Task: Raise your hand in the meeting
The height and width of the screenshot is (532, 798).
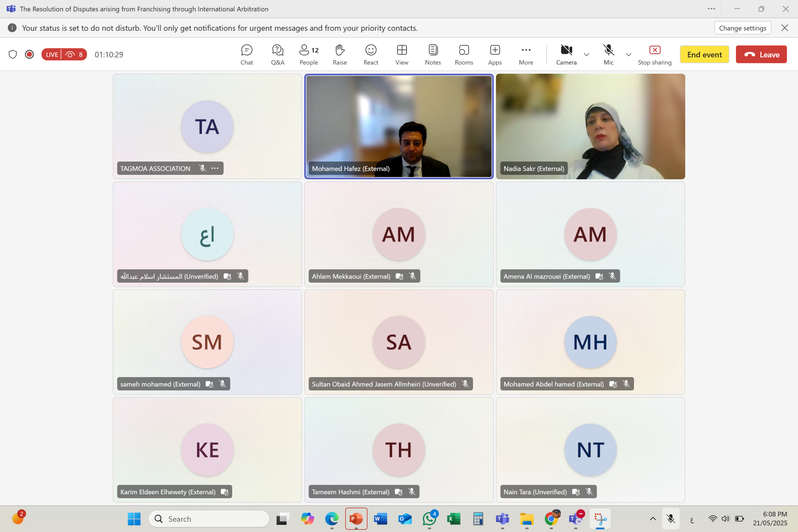Action: tap(340, 54)
